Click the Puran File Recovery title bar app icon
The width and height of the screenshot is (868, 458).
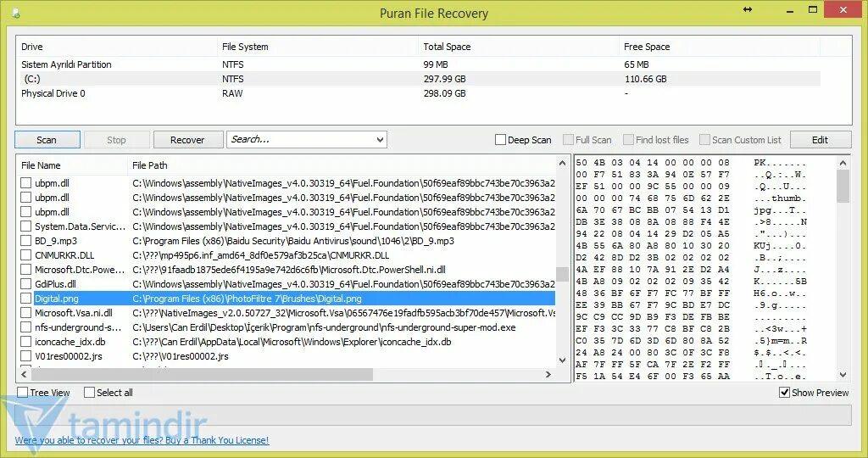coord(15,12)
